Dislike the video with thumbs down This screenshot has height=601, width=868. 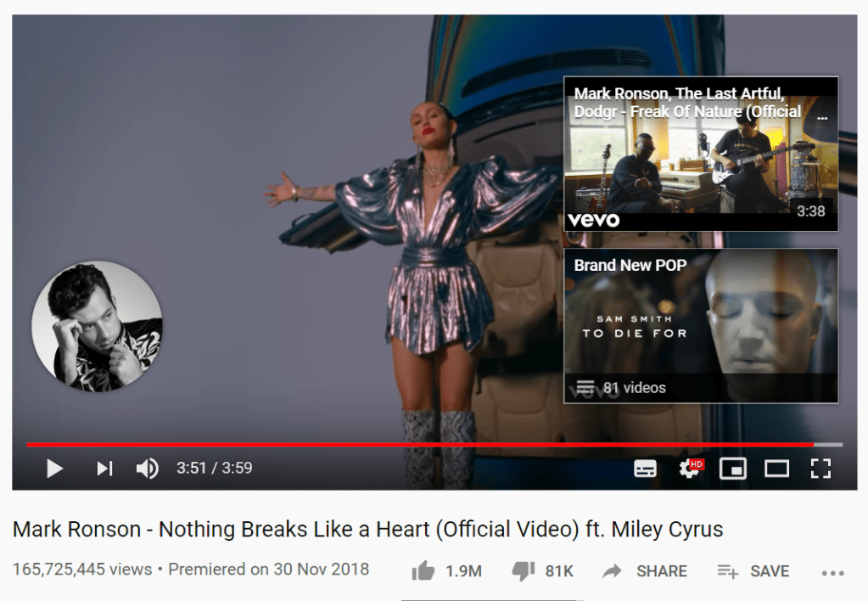pos(524,571)
